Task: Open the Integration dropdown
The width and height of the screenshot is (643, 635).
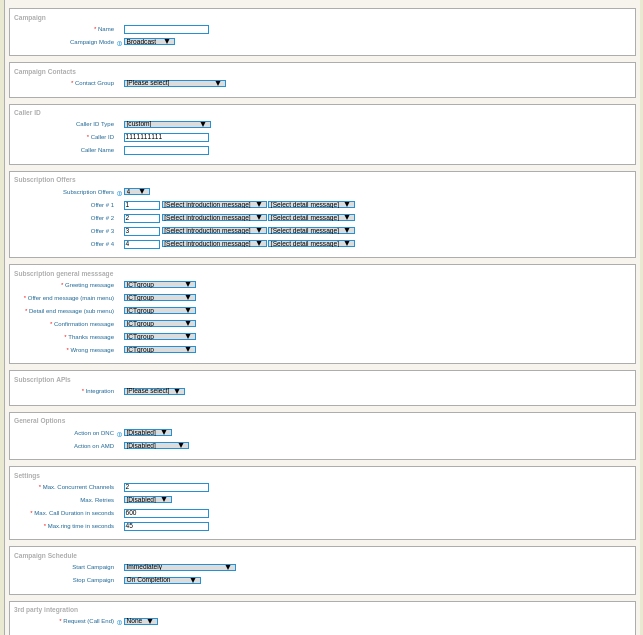Action: (154, 391)
